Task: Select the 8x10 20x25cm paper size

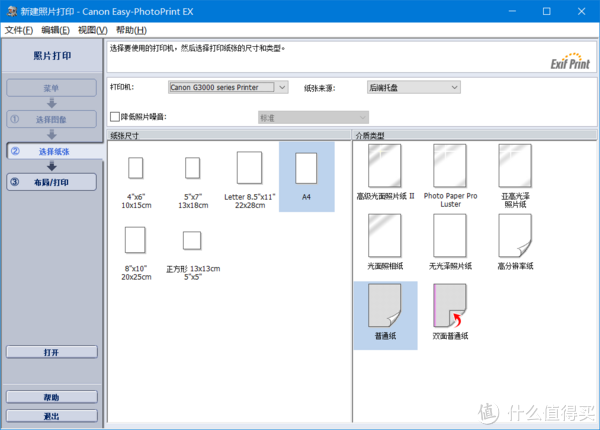Action: tap(135, 240)
